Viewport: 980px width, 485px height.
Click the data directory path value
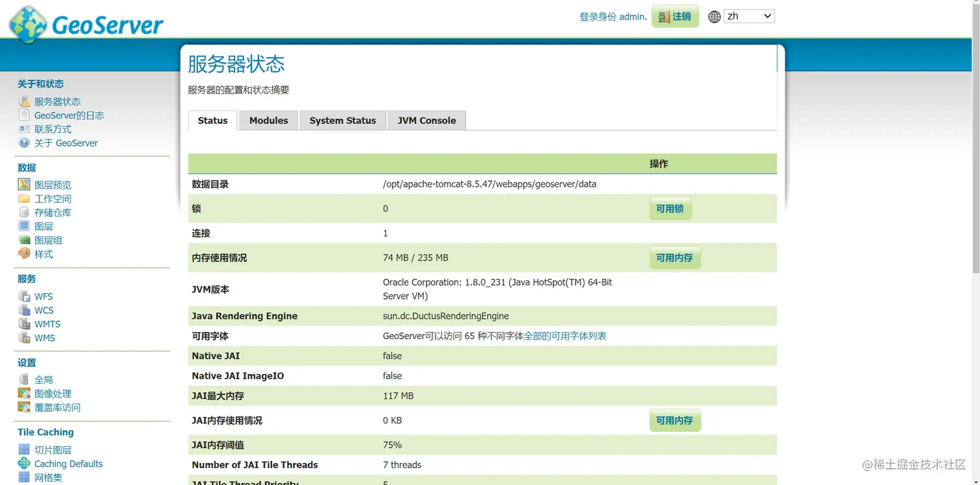[x=489, y=184]
